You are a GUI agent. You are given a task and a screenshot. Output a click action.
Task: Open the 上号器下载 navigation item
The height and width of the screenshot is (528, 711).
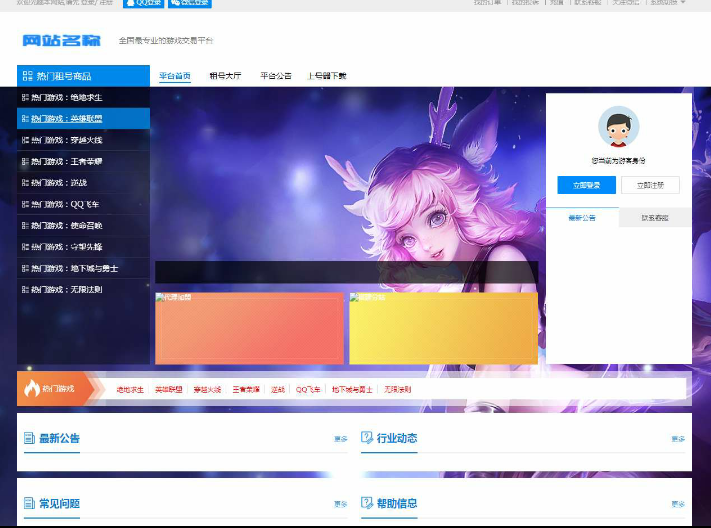pos(327,76)
